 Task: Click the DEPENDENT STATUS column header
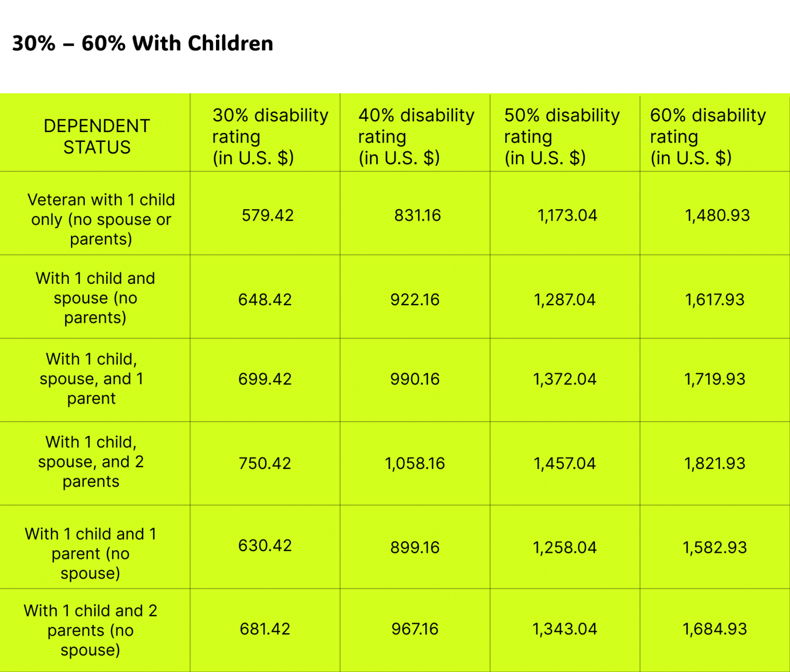(97, 137)
